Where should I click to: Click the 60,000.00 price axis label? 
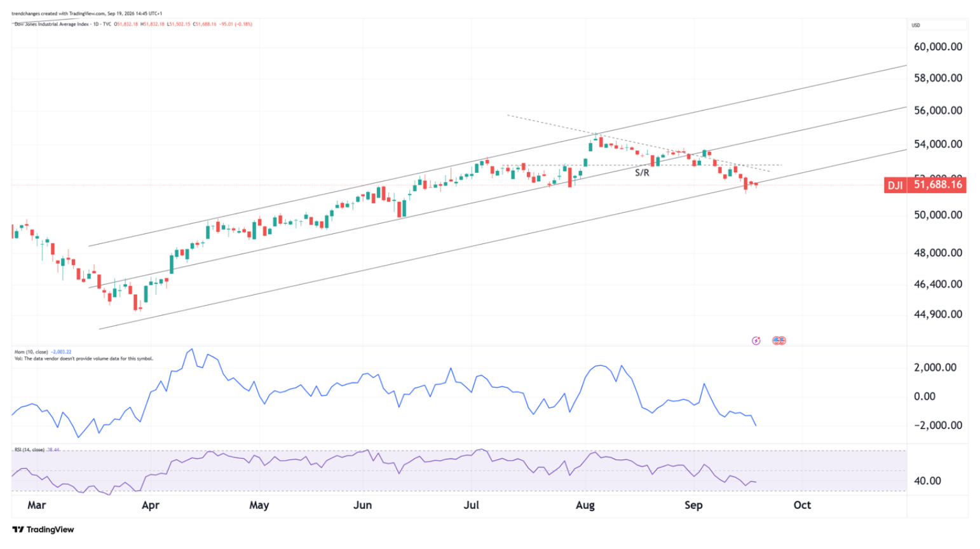click(x=937, y=46)
